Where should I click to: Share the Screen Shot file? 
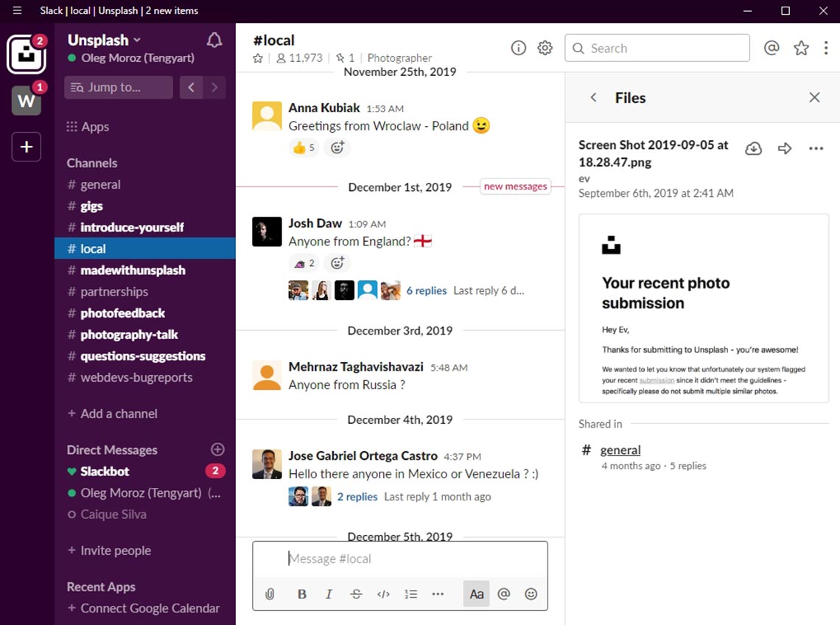[x=784, y=148]
